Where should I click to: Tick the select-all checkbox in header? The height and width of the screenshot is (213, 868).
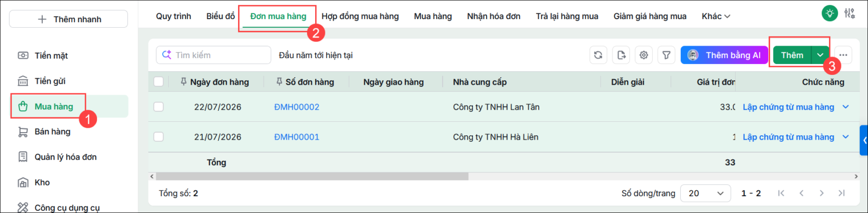pos(158,82)
